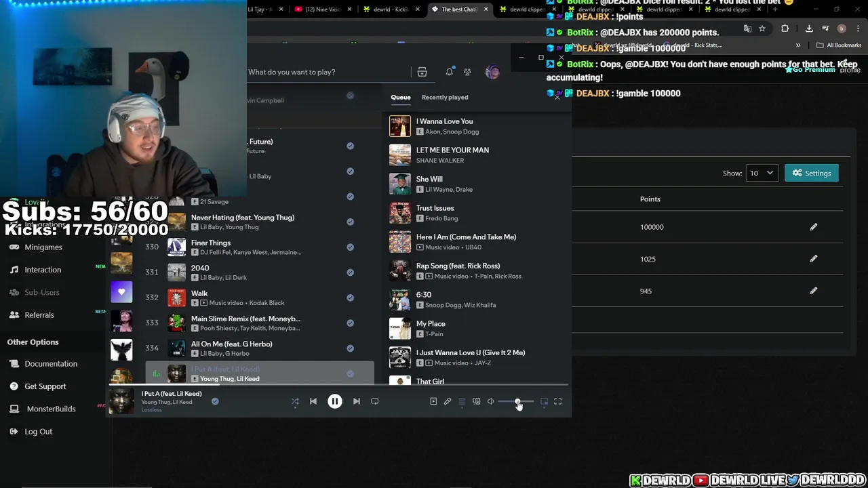Screen dimensions: 868x488
Task: Select Trust Issues in the queue
Action: click(x=475, y=213)
